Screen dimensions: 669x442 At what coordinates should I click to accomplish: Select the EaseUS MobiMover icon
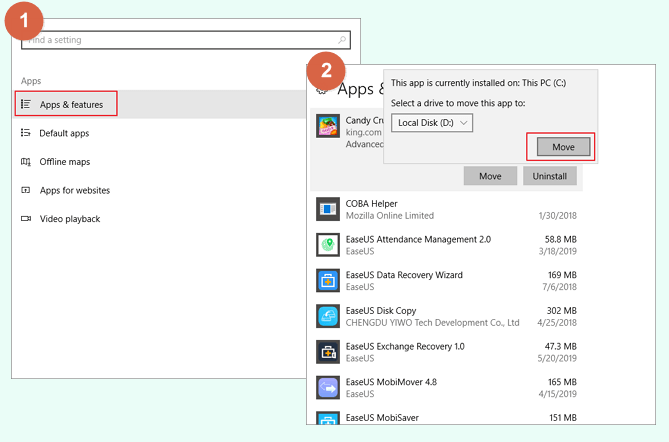pyautogui.click(x=329, y=387)
